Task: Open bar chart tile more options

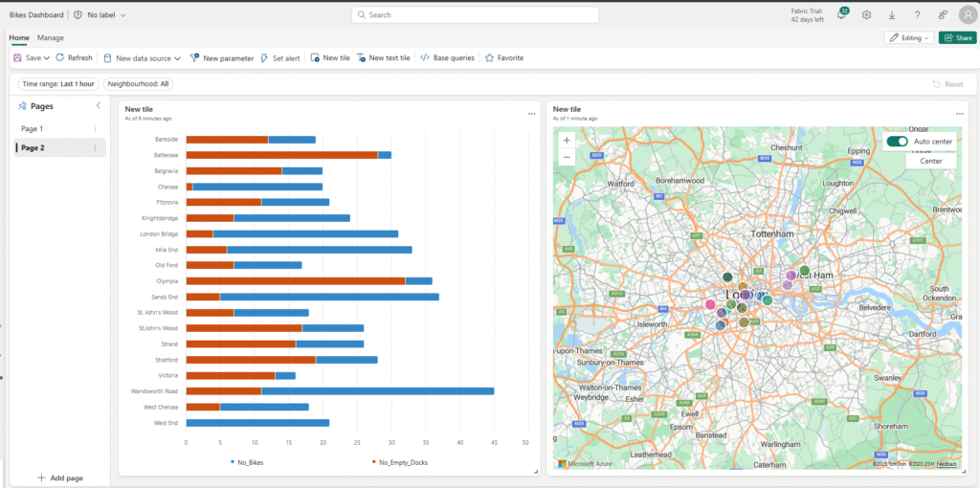Action: (531, 114)
